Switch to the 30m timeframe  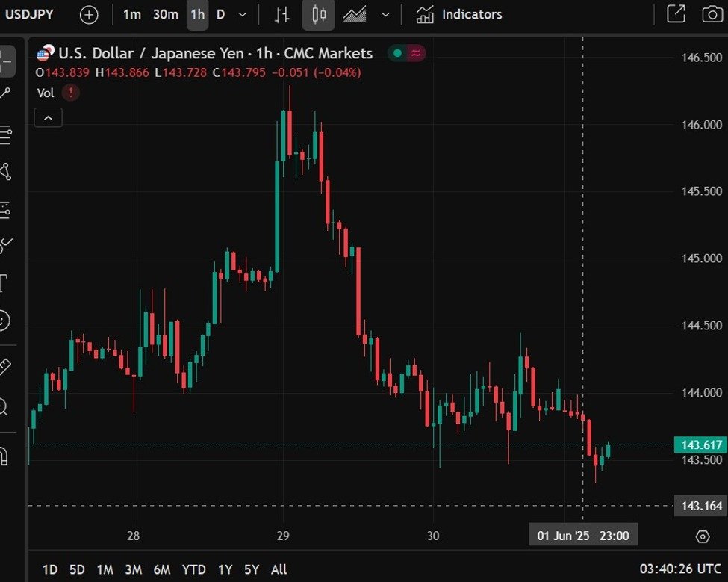pos(165,14)
